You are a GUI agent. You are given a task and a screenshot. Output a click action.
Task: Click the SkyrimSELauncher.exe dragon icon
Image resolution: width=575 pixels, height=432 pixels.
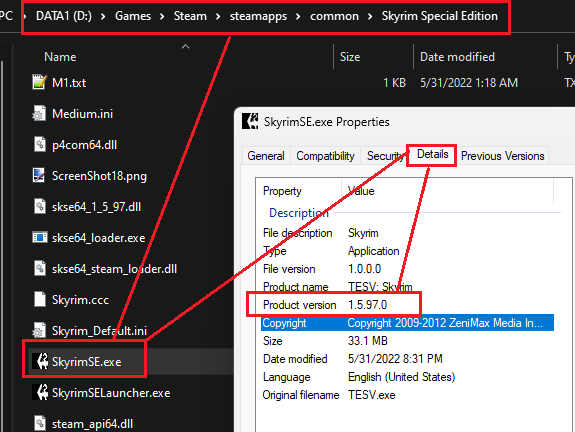[40, 392]
